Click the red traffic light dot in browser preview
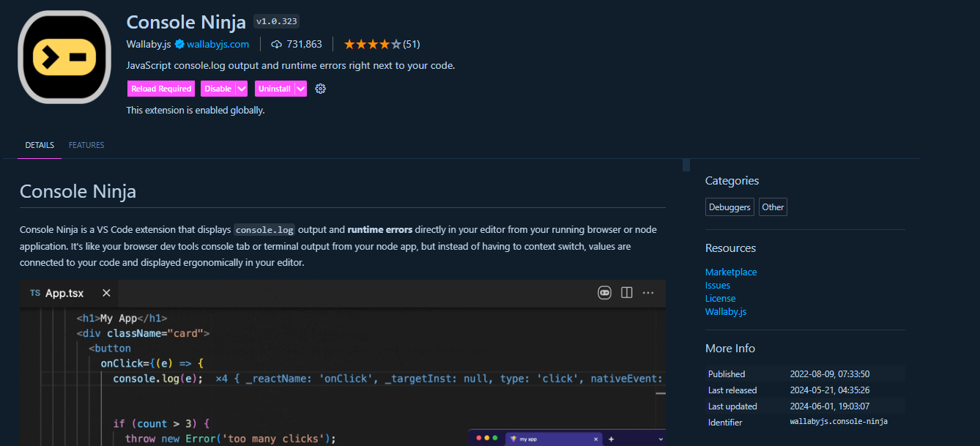 pyautogui.click(x=480, y=437)
